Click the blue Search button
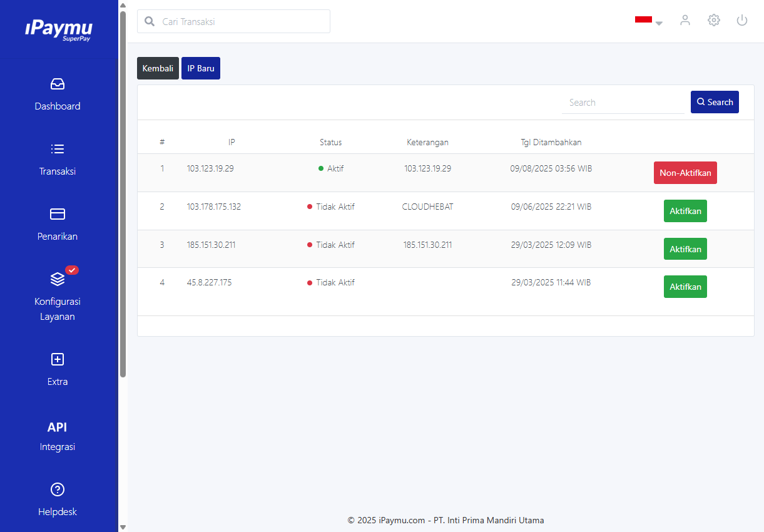The height and width of the screenshot is (532, 764). (x=715, y=102)
